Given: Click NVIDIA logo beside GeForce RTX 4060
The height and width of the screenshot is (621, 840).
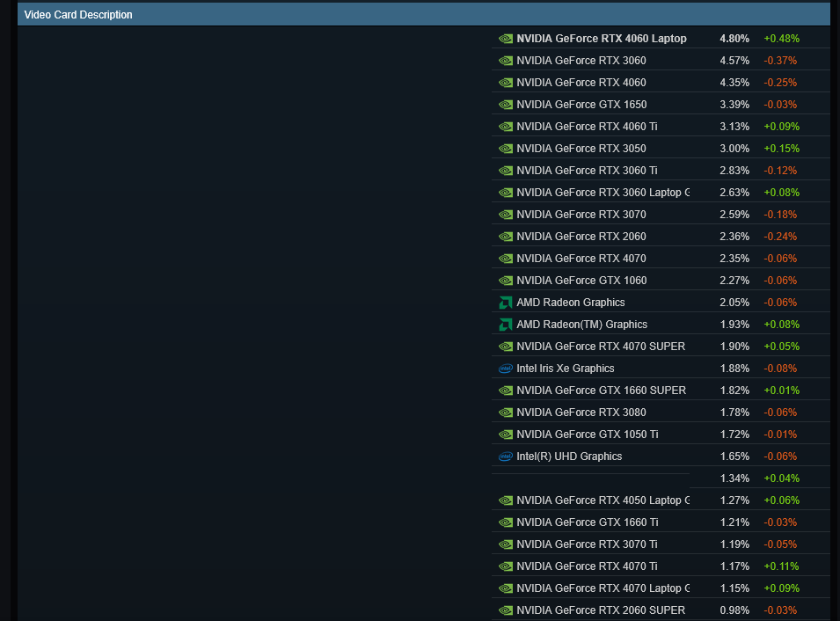Looking at the screenshot, I should coord(506,83).
